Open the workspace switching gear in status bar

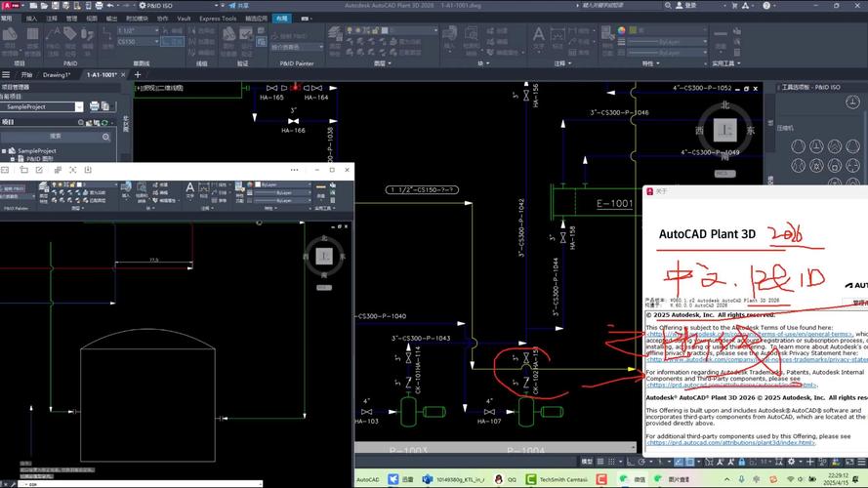click(791, 462)
